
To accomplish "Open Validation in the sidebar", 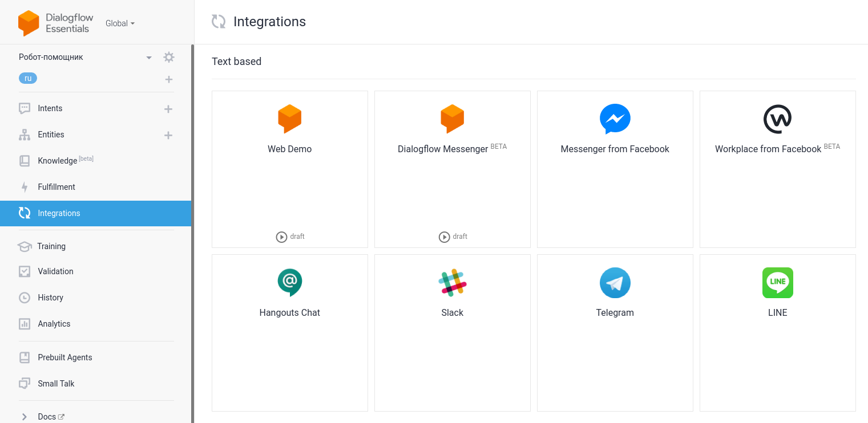I will pos(55,271).
